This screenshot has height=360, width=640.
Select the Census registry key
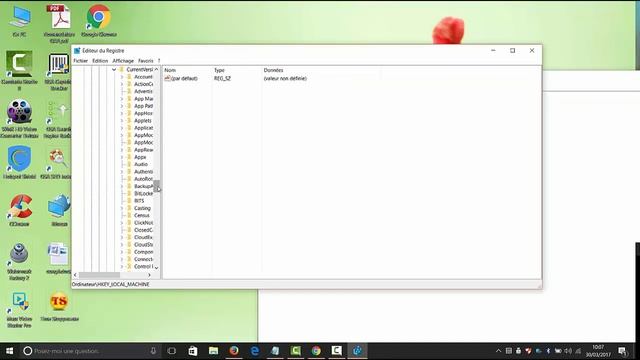(x=142, y=216)
